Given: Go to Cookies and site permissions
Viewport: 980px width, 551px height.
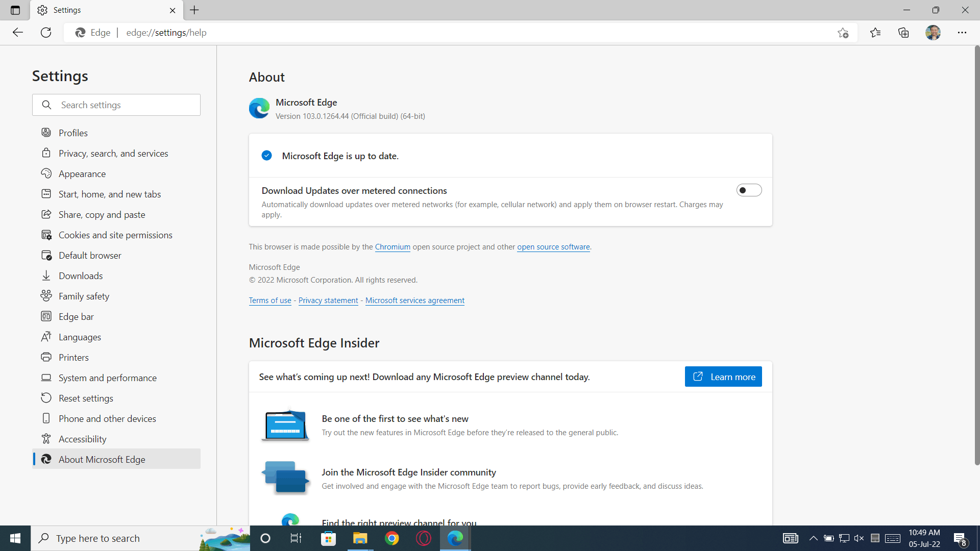Looking at the screenshot, I should [115, 235].
